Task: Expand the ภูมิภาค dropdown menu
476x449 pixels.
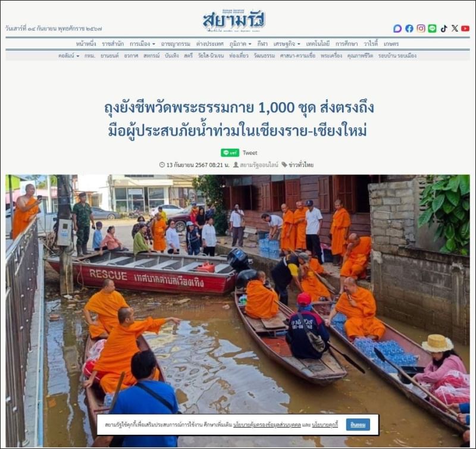Action: pyautogui.click(x=240, y=43)
